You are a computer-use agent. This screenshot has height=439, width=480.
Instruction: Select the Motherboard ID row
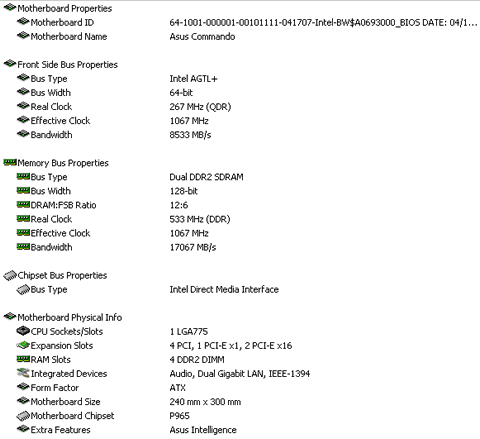click(240, 22)
